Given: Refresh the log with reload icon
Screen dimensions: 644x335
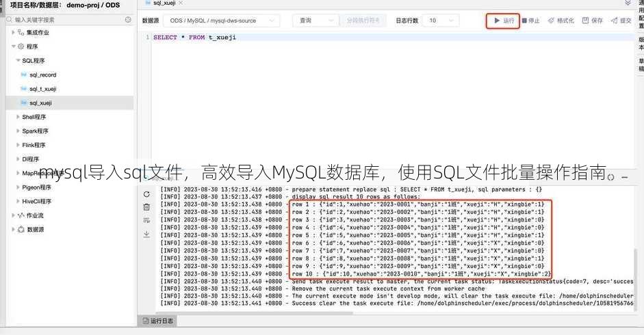Looking at the screenshot, I should pos(146,194).
